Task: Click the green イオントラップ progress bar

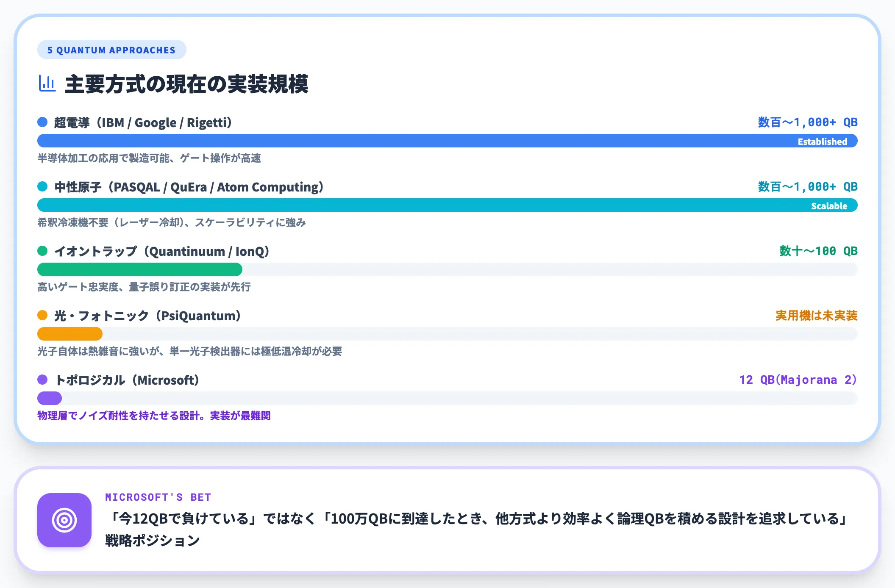Action: click(x=140, y=269)
